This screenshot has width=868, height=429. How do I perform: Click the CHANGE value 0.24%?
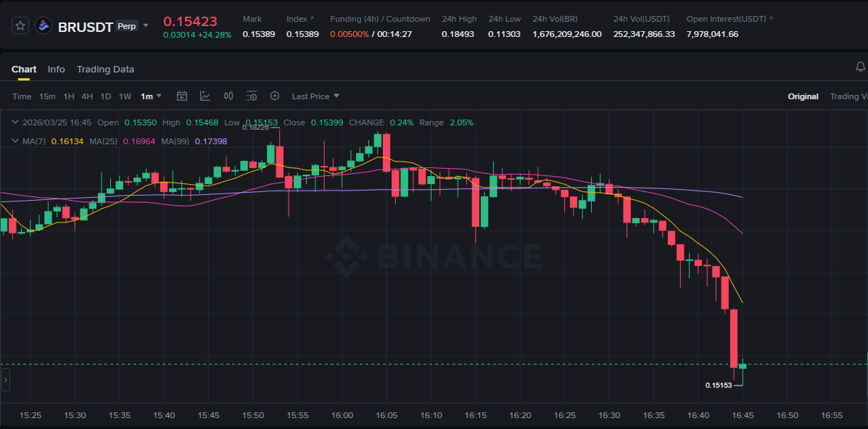(x=401, y=122)
